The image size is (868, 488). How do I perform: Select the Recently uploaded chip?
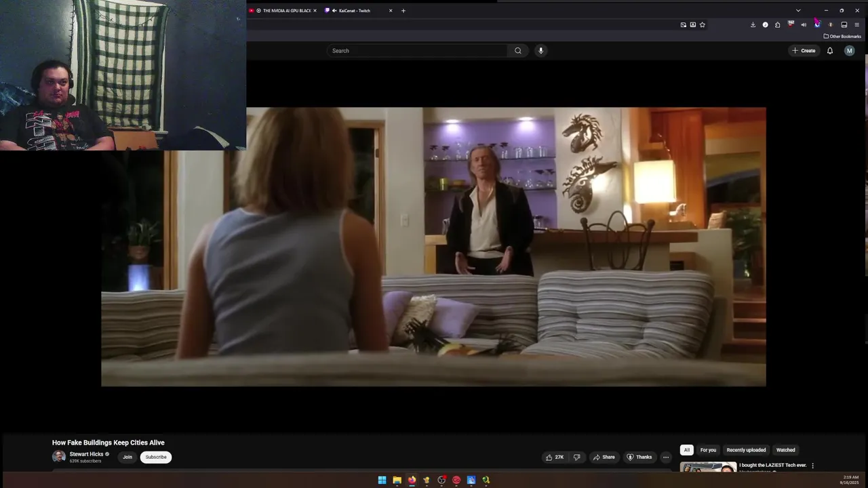click(746, 450)
